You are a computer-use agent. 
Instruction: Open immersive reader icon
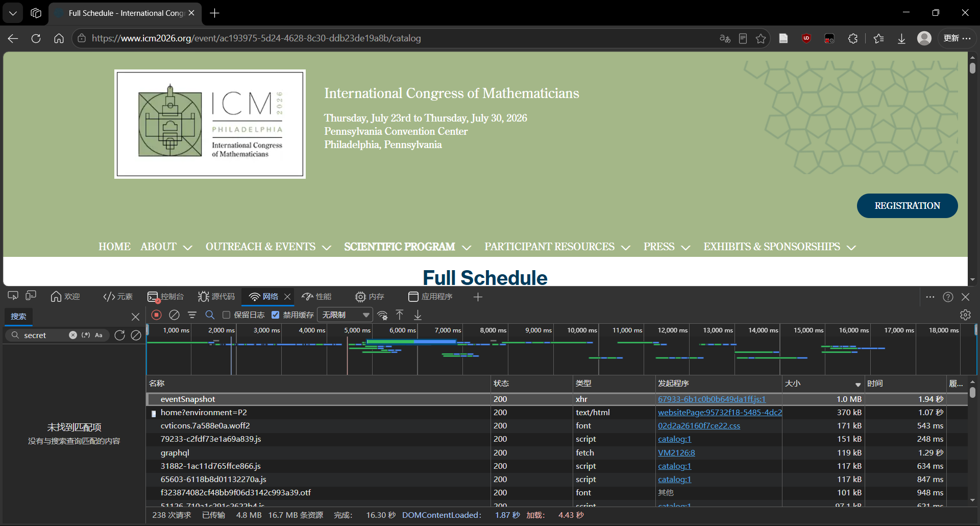[743, 38]
